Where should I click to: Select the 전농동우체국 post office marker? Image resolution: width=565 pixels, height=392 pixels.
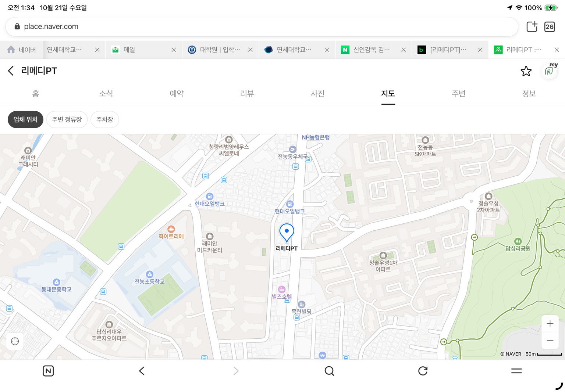pos(293,149)
